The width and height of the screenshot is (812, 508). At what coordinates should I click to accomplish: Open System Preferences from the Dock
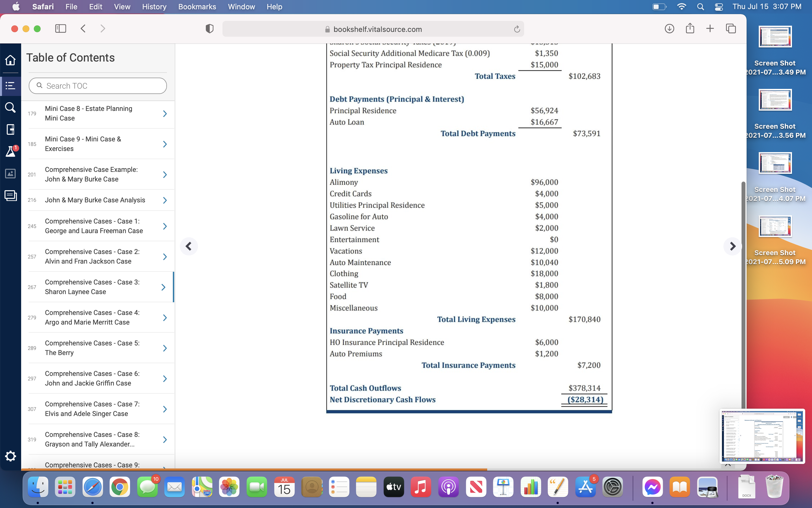click(x=613, y=487)
